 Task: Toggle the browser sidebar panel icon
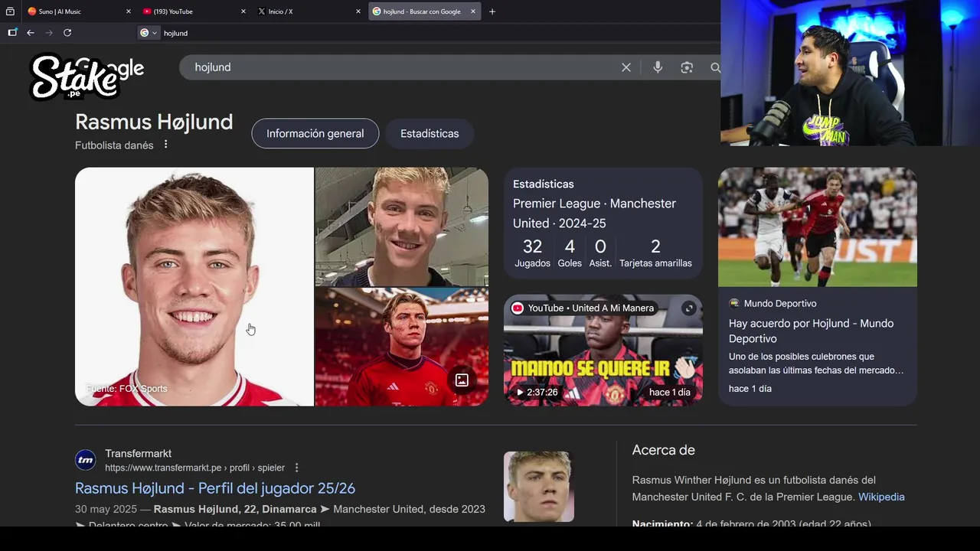tap(12, 33)
